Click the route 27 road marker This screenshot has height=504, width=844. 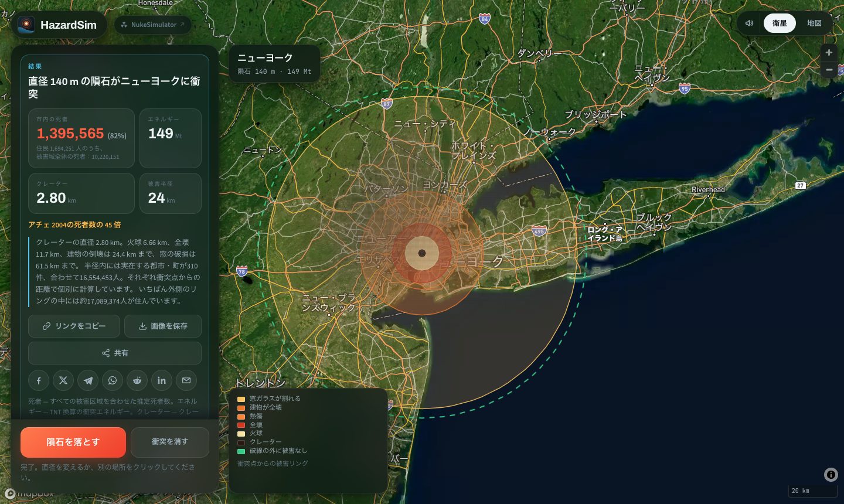[800, 185]
